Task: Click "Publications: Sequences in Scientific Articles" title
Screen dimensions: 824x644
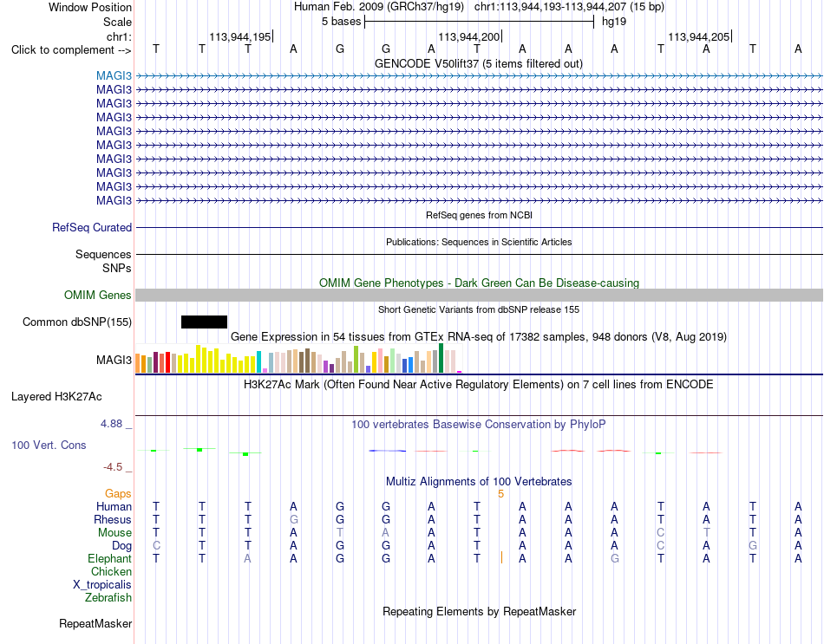Action: pyautogui.click(x=479, y=242)
